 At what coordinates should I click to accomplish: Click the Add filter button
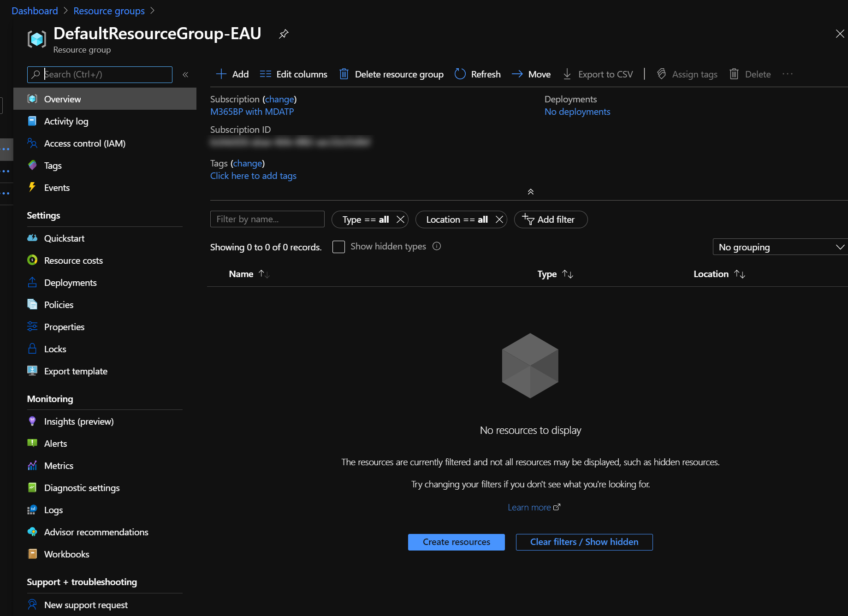(551, 219)
